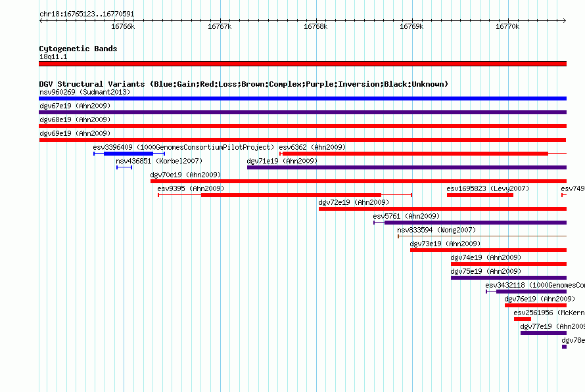
Task: Select the nsv833594 (Wong2007) brown complex line
Action: 482,236
